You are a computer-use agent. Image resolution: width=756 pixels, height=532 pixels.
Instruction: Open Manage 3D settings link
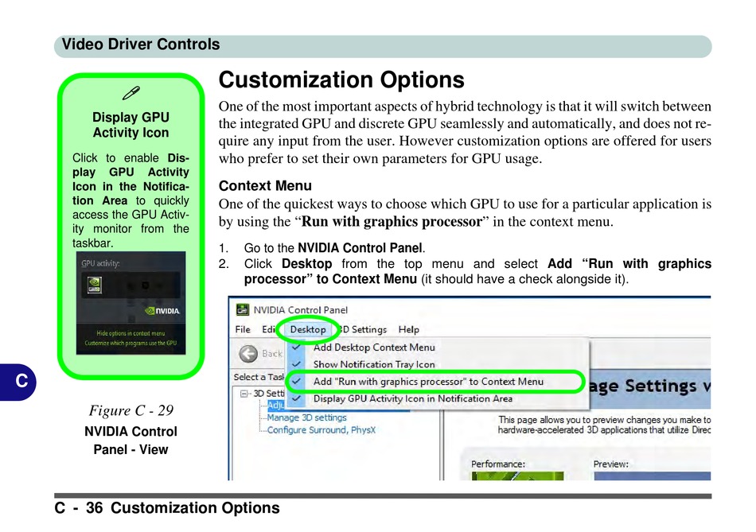click(306, 417)
